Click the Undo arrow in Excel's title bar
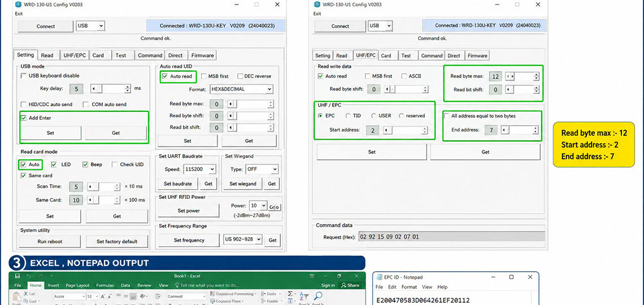Image resolution: width=644 pixels, height=305 pixels. point(29,276)
